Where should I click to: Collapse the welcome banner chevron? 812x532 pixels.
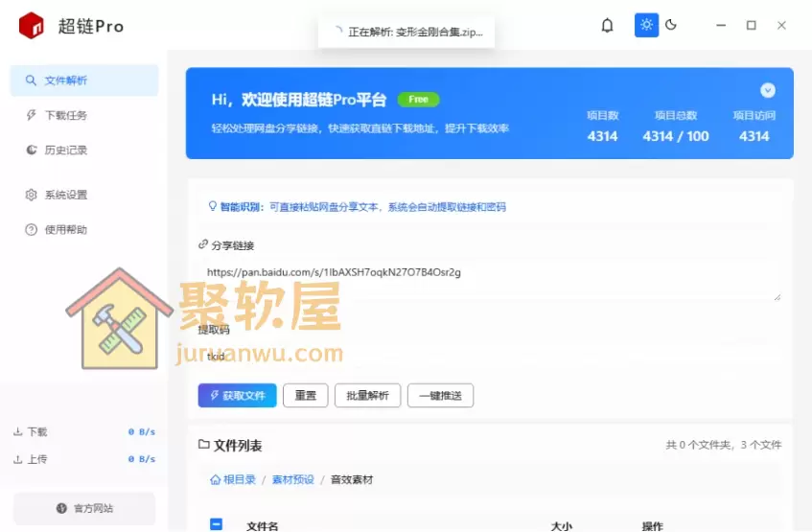click(768, 91)
